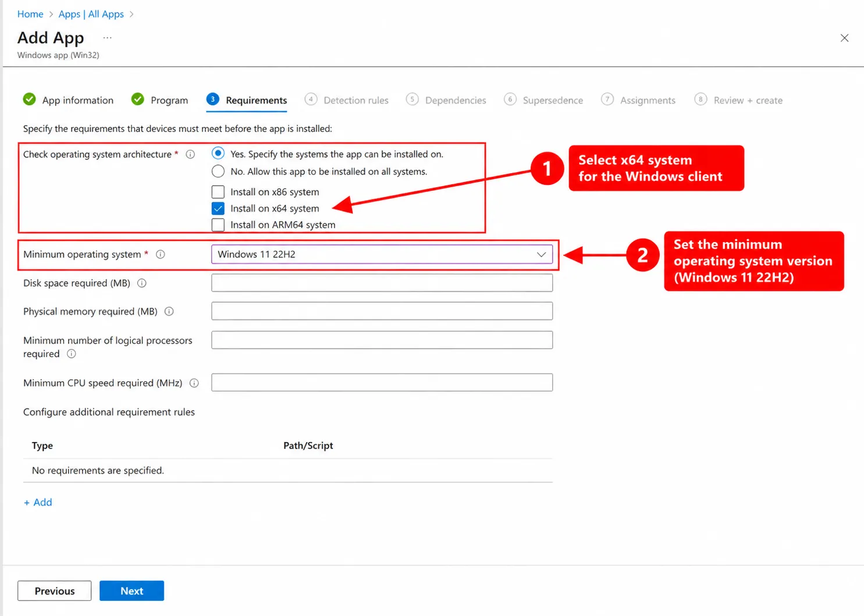Click the step 6 circle for Supersedence

click(510, 99)
